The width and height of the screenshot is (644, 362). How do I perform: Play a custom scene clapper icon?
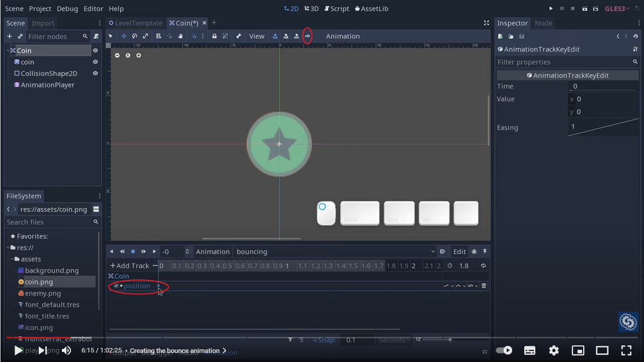[596, 9]
